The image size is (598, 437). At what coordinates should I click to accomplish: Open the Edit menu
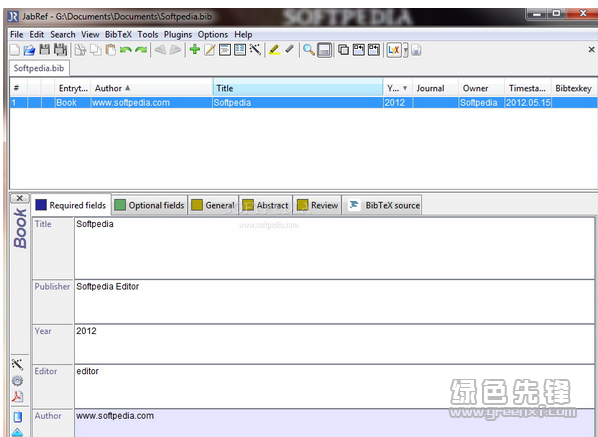coord(37,35)
